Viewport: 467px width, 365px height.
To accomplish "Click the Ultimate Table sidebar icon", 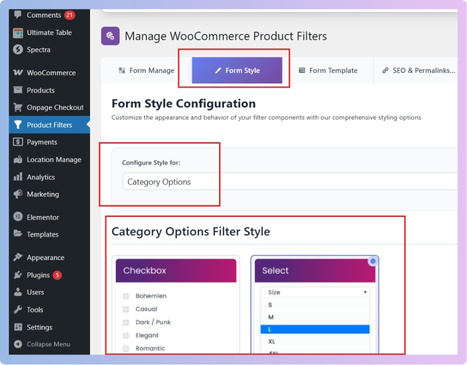I will 18,33.
